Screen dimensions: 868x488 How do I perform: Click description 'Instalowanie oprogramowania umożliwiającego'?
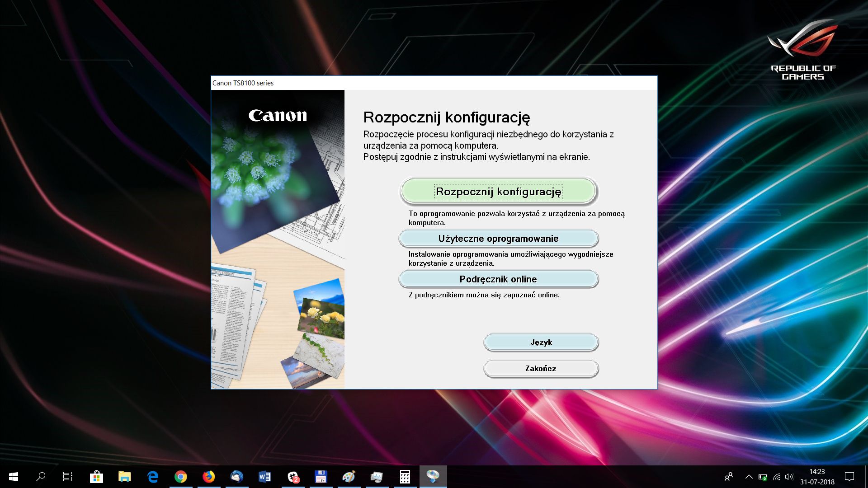511,258
